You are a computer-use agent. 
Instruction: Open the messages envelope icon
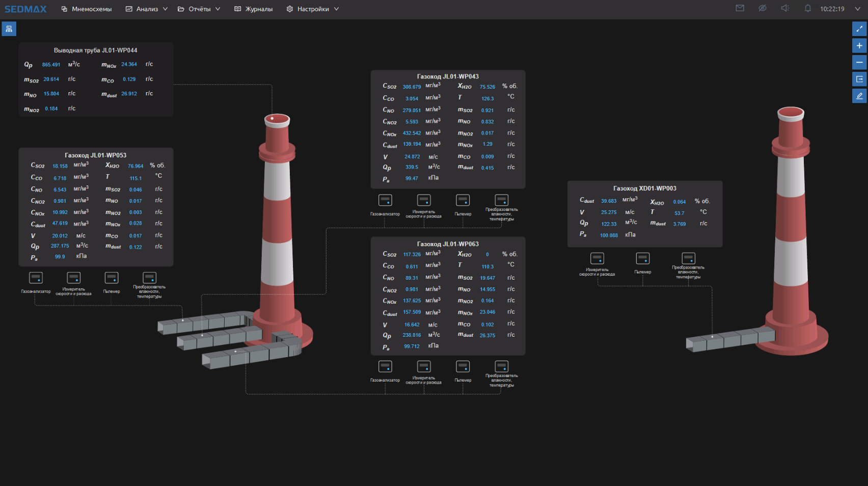(740, 8)
